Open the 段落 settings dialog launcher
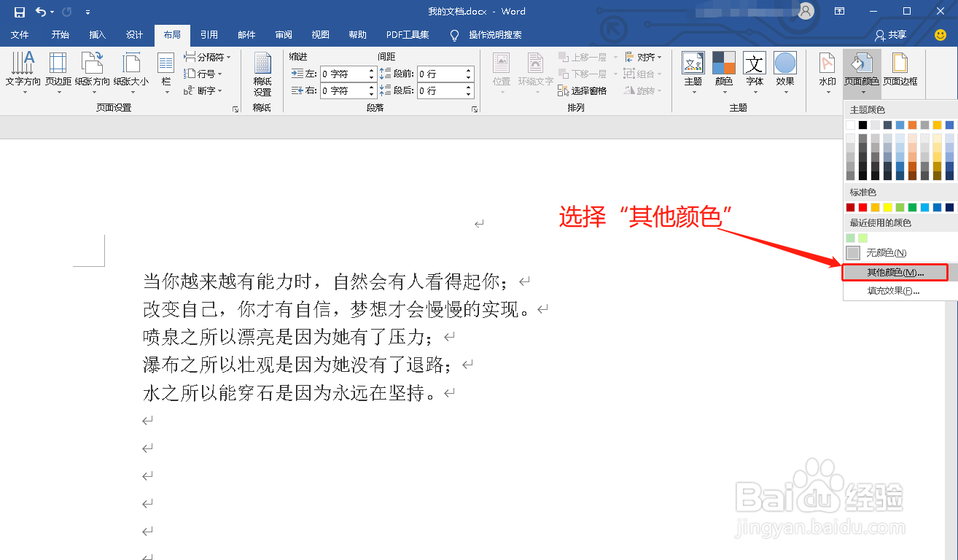The width and height of the screenshot is (958, 560). click(x=473, y=108)
